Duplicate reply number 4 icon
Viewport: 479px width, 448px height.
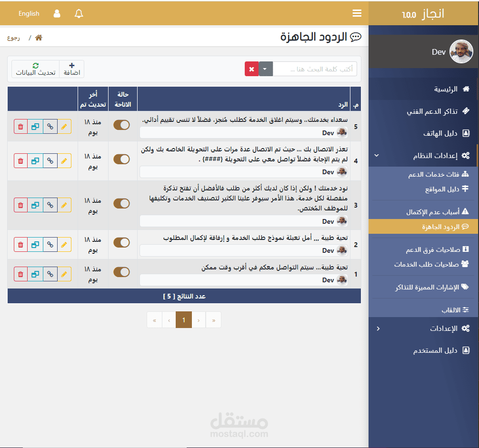click(x=35, y=160)
